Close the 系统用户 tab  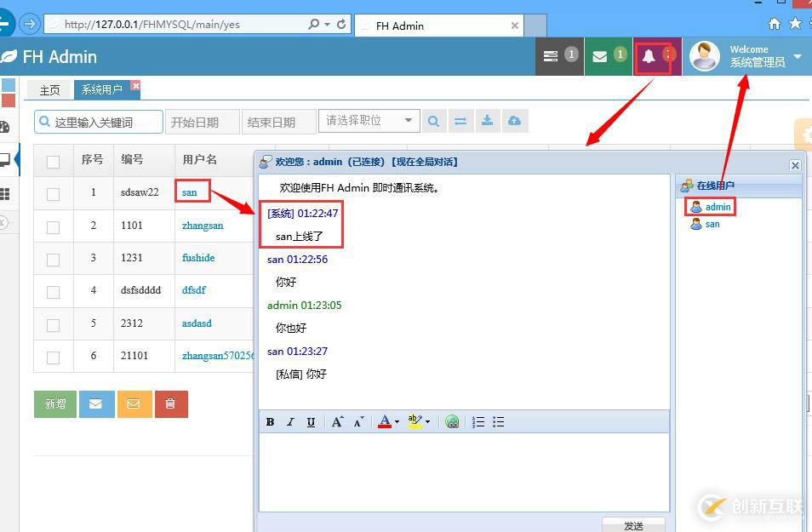point(135,85)
